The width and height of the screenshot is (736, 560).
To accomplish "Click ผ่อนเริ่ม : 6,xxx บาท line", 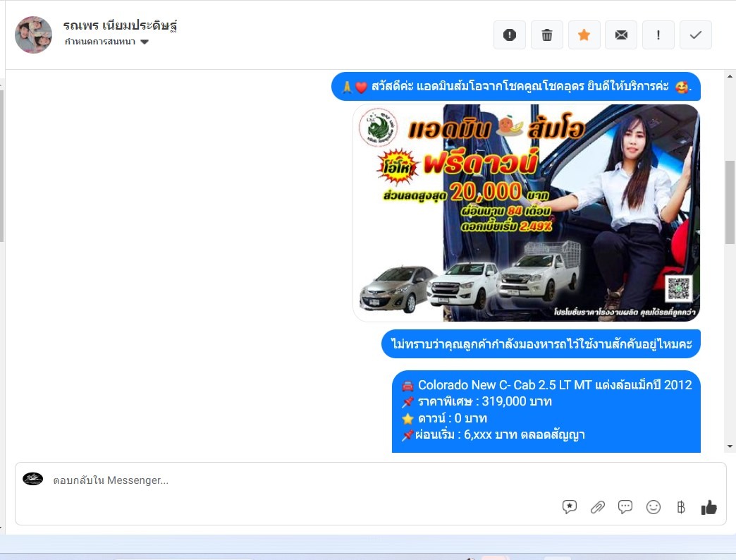I will tap(493, 434).
